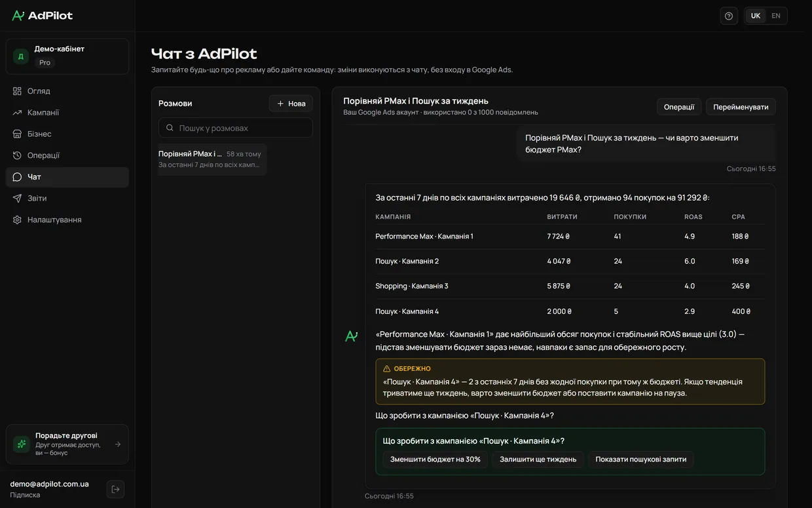Click the 6.0 ROAS value
Screen dimensions: 812x508
690,261
